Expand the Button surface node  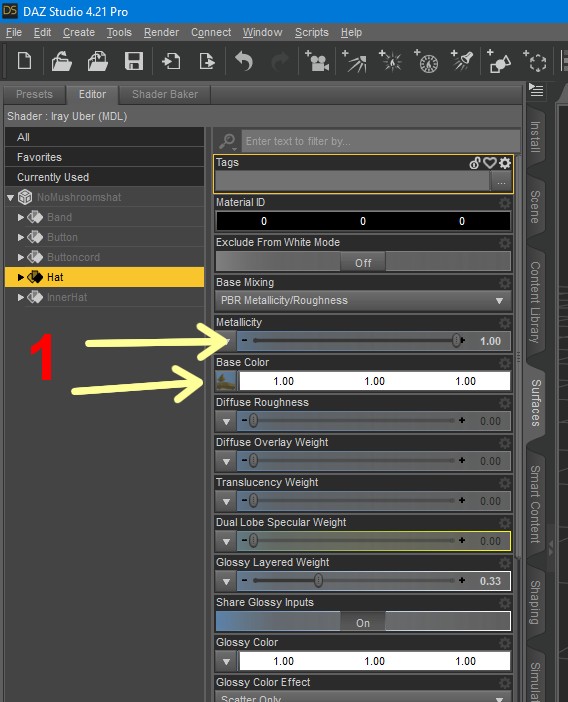pyautogui.click(x=21, y=237)
